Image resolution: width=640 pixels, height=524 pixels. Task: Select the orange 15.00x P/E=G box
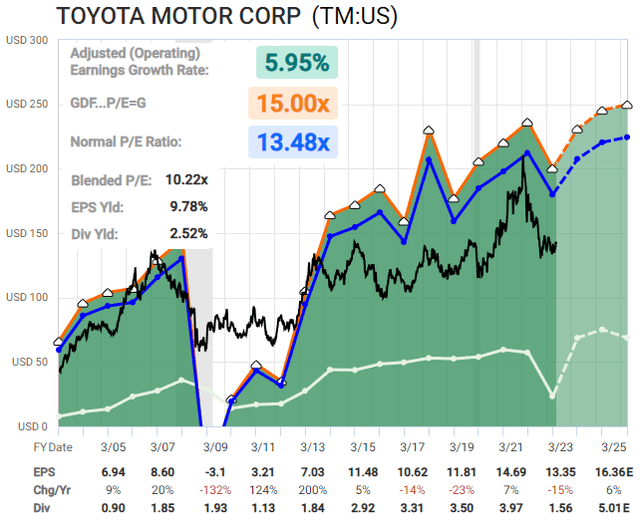point(296,104)
